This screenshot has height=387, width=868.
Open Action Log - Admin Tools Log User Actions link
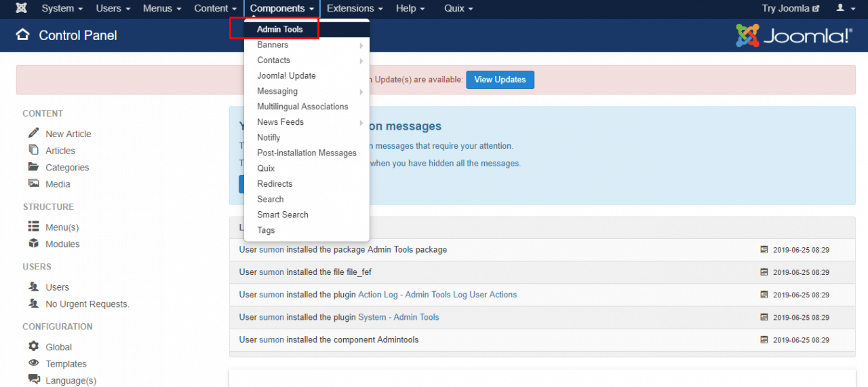(x=437, y=295)
